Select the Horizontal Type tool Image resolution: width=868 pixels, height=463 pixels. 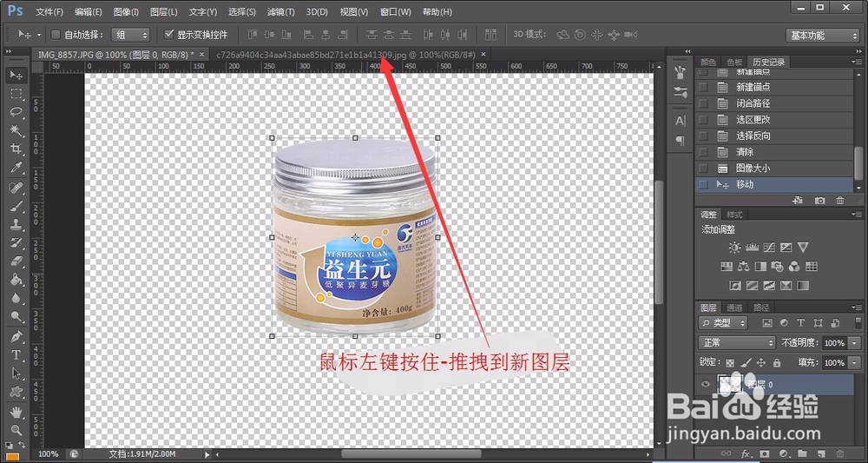pyautogui.click(x=16, y=355)
